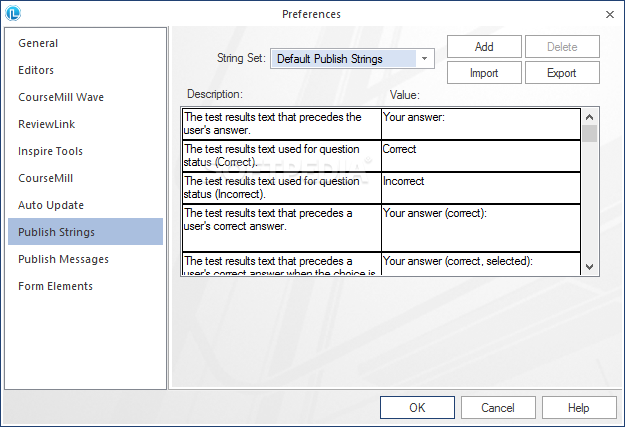
Task: Open Publish Messages preferences
Action: (63, 259)
